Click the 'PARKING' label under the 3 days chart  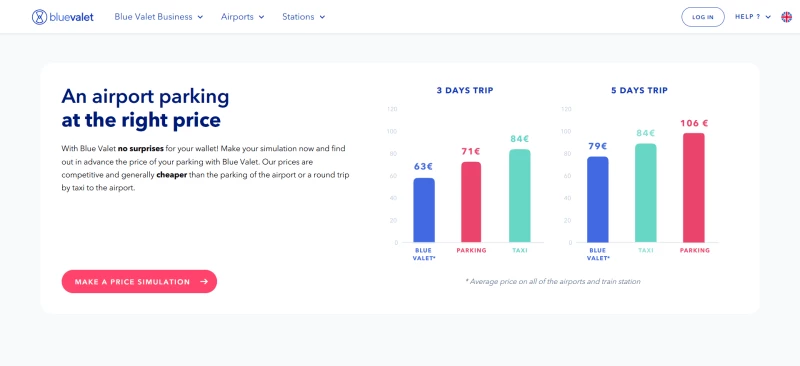click(x=471, y=250)
